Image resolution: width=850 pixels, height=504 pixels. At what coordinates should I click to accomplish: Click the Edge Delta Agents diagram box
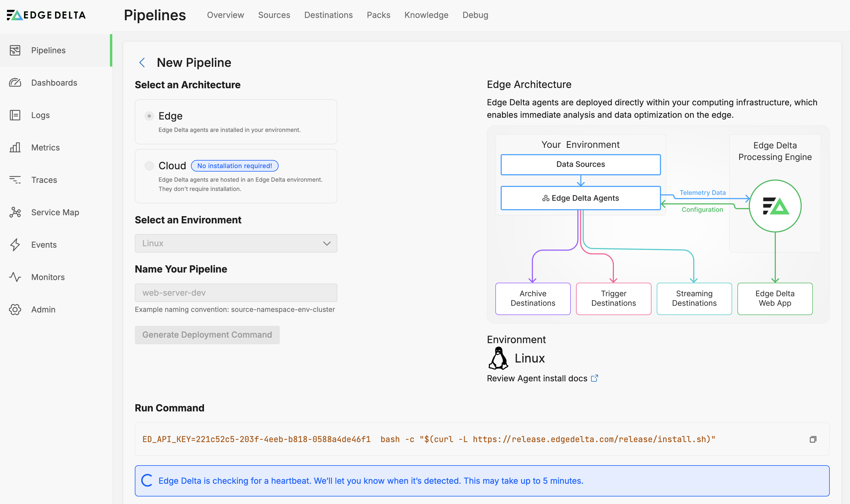tap(581, 198)
